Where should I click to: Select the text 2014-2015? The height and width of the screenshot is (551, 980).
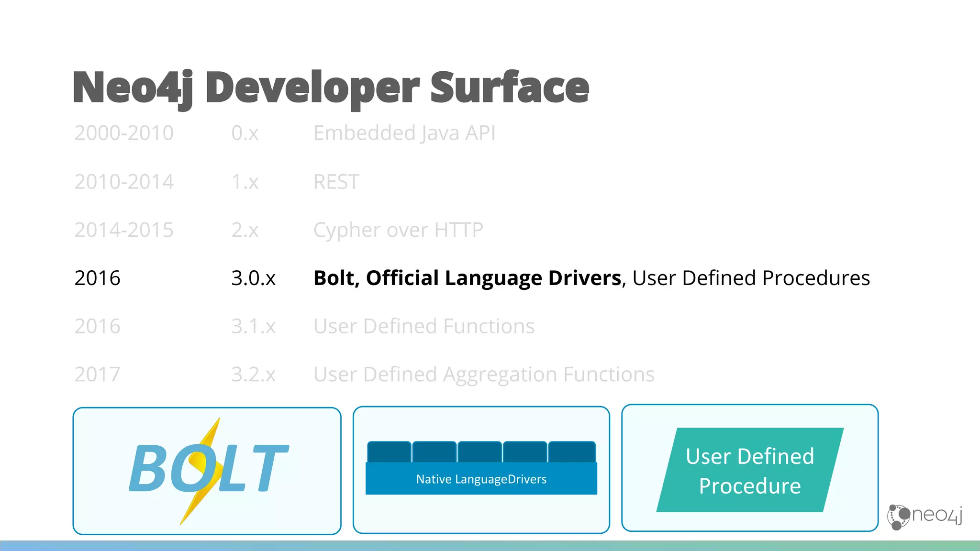[124, 230]
